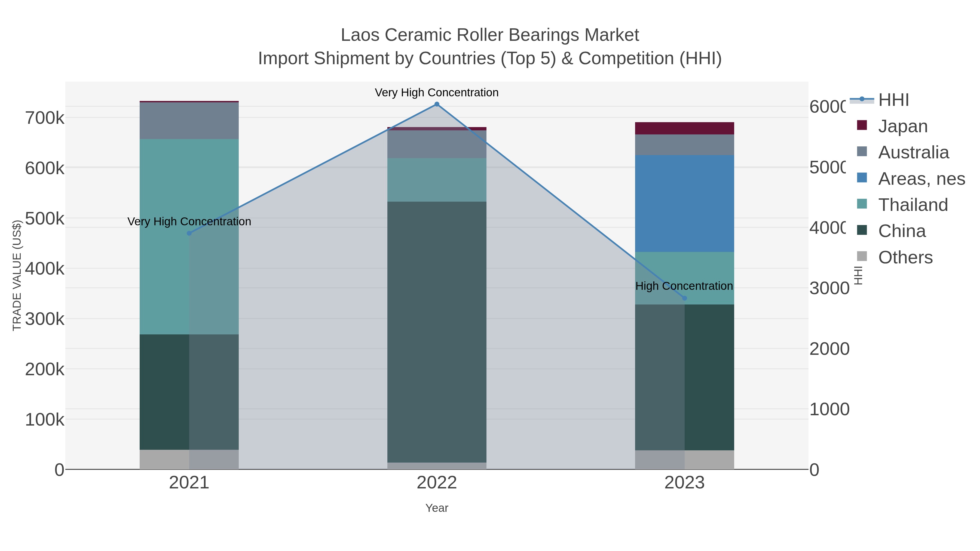Click the 1000 HHI axis tick label
This screenshot has height=551, width=980.
[829, 410]
